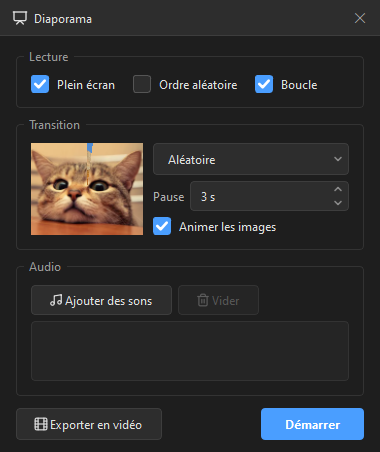Click the Diaporama presentation screen icon

tap(20, 18)
